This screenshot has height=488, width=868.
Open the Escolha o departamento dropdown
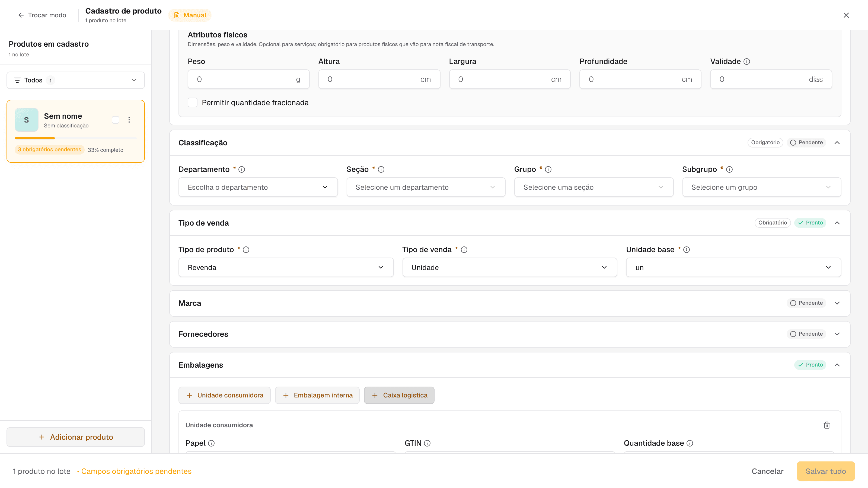tap(258, 187)
